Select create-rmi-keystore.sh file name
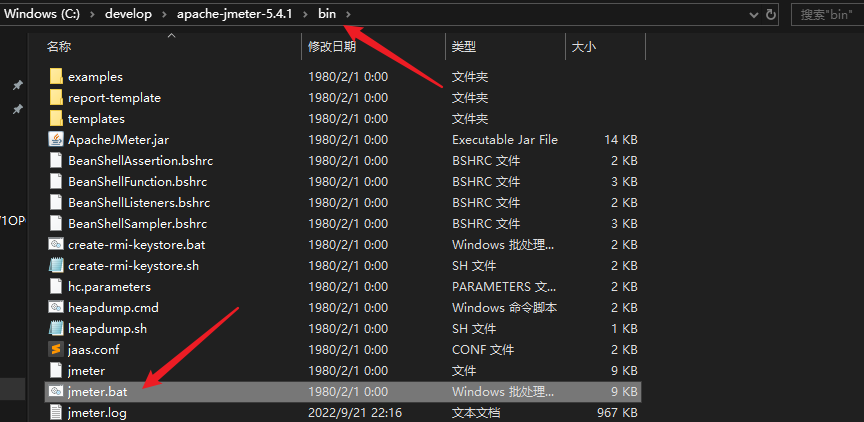864x422 pixels. coord(133,266)
